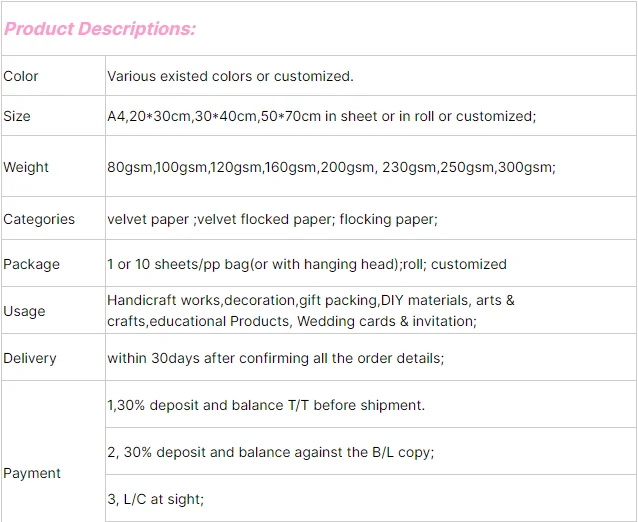Click the Categories row label
Viewport: 638px width, 522px height.
point(39,219)
